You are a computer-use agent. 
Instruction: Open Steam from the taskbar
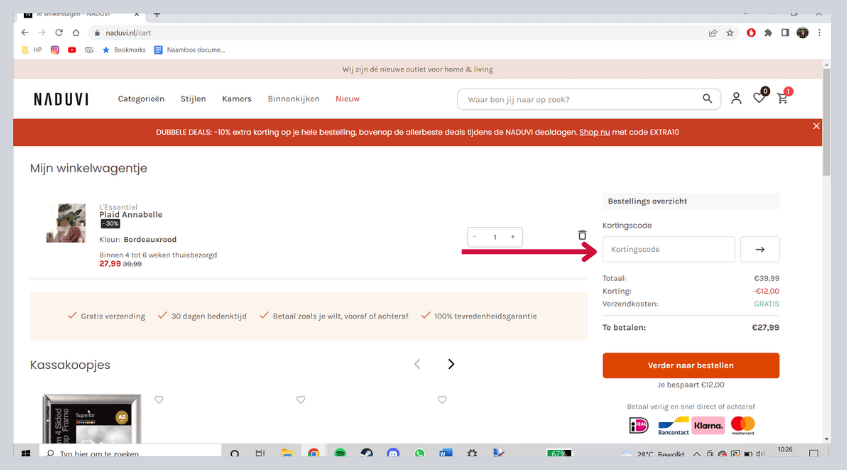[367, 453]
